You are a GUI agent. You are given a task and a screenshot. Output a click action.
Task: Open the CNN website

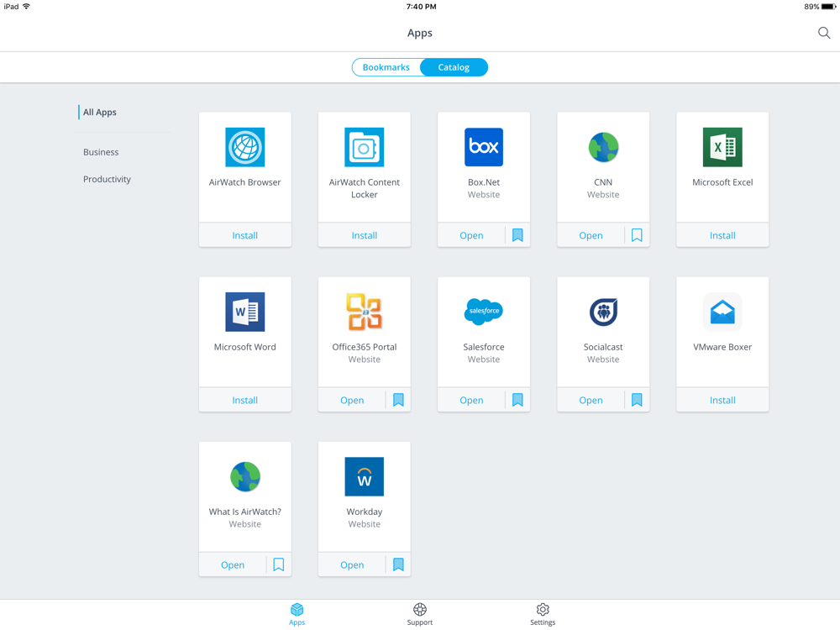pos(591,235)
